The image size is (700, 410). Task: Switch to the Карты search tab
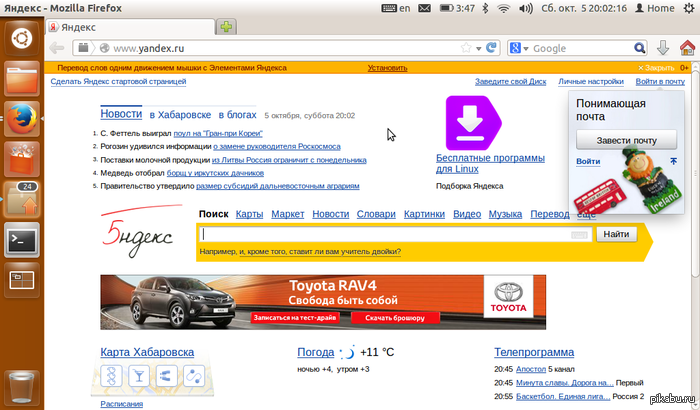249,214
